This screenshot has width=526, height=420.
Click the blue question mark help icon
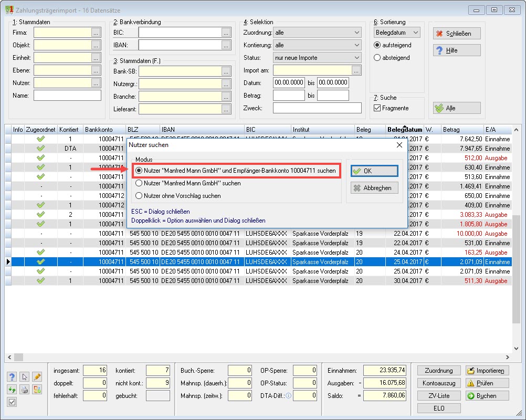point(12,377)
